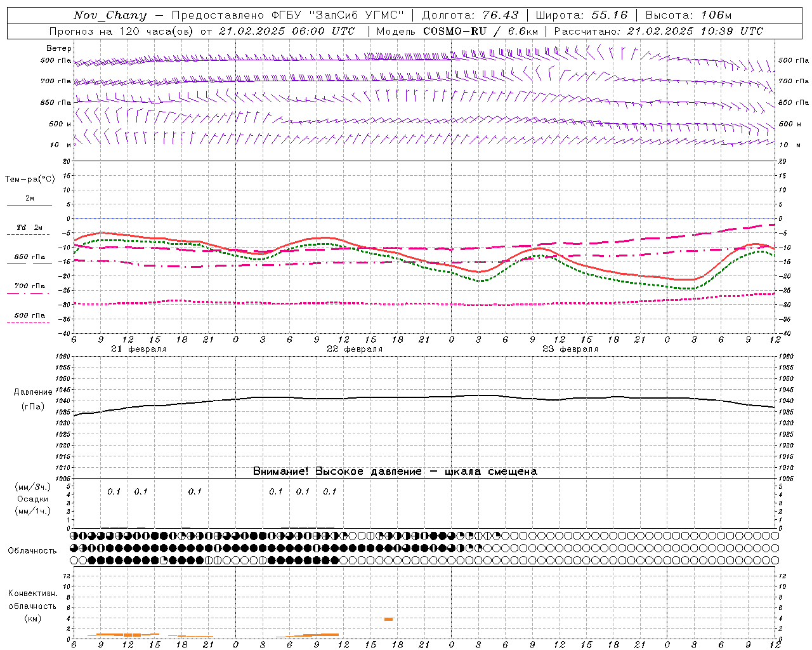Screen dimensions: 812x650
Task: Select the 'Широта: 55.16' header value
Action: tap(582, 15)
